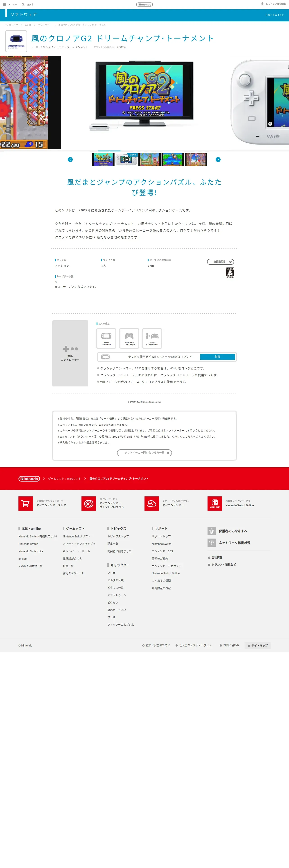Click the 対応コントローラー gray panel
The width and height of the screenshot is (289, 868).
[x=70, y=353]
